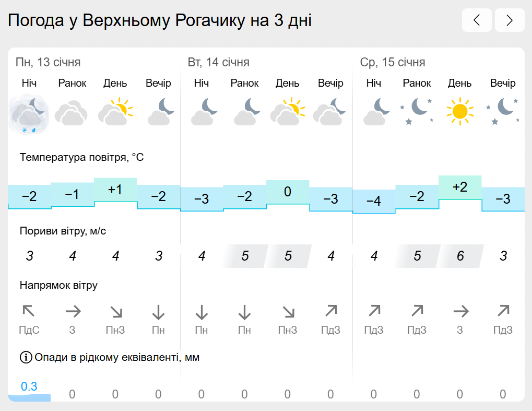Click Monday morning cloudy icon

(x=71, y=113)
